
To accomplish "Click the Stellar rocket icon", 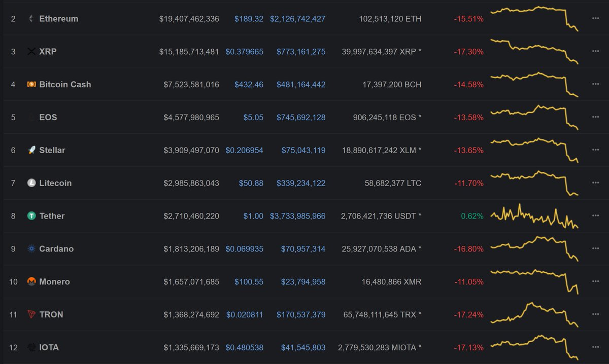I will click(31, 150).
